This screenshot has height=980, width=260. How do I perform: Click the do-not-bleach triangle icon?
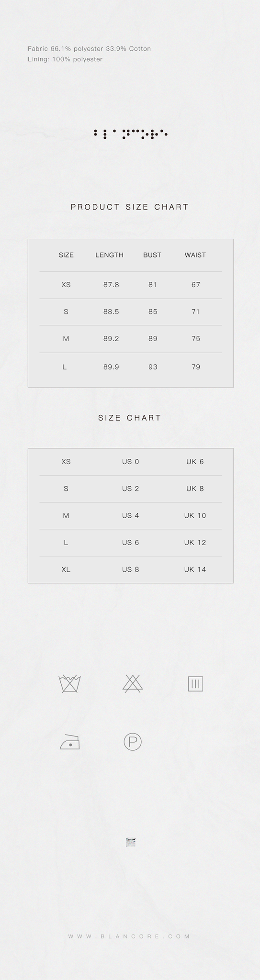(x=133, y=684)
